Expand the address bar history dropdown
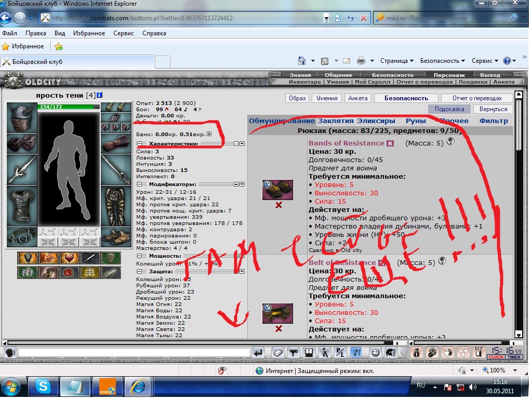Screen dimensions: 532x399 click(x=326, y=18)
